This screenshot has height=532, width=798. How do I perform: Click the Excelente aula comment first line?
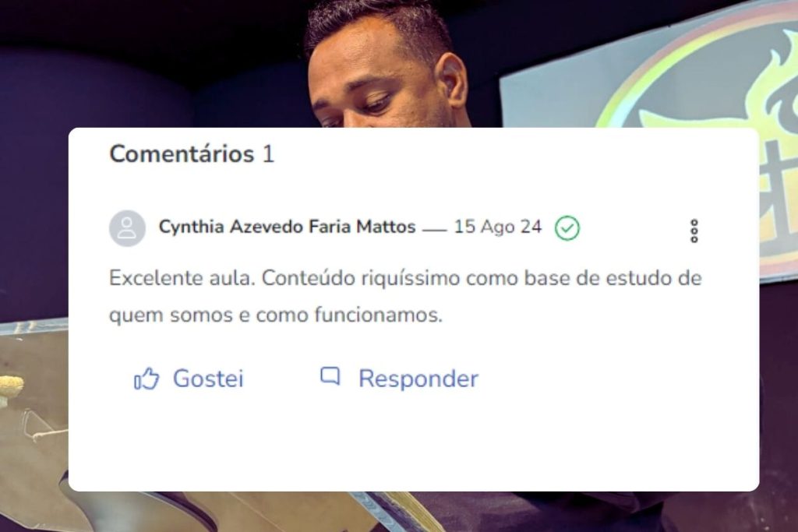[405, 279]
